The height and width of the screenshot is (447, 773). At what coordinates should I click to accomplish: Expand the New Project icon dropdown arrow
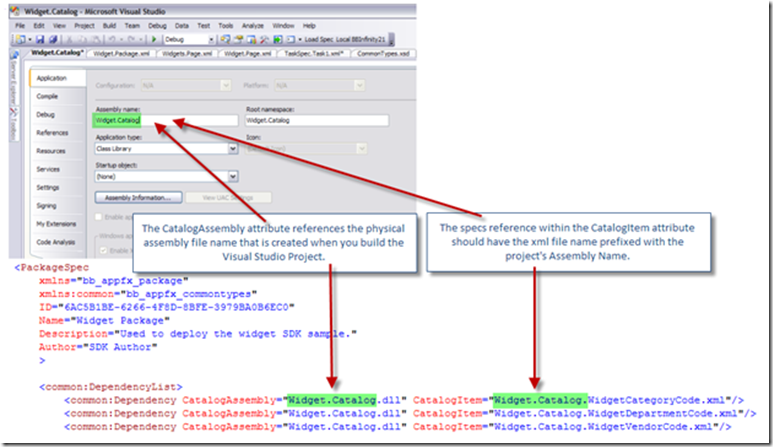[30, 39]
